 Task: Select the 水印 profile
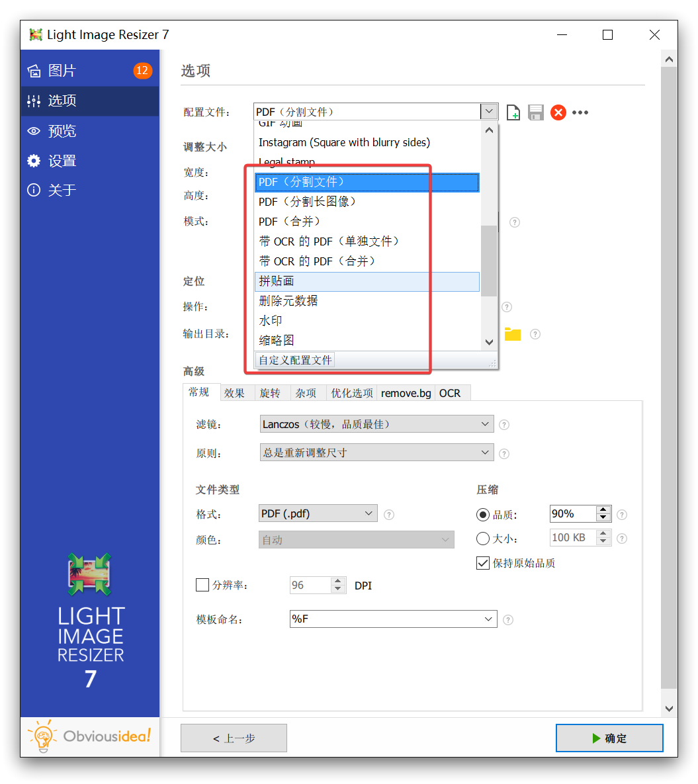tap(367, 321)
